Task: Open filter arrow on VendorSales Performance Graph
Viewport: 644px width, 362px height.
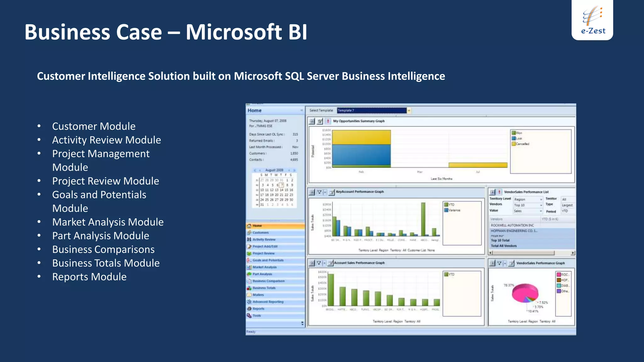Action: tap(505, 263)
